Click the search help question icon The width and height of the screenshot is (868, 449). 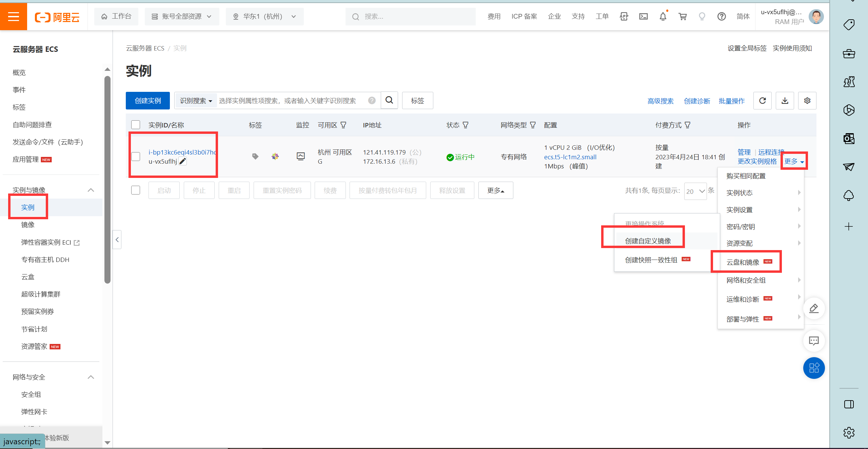372,101
